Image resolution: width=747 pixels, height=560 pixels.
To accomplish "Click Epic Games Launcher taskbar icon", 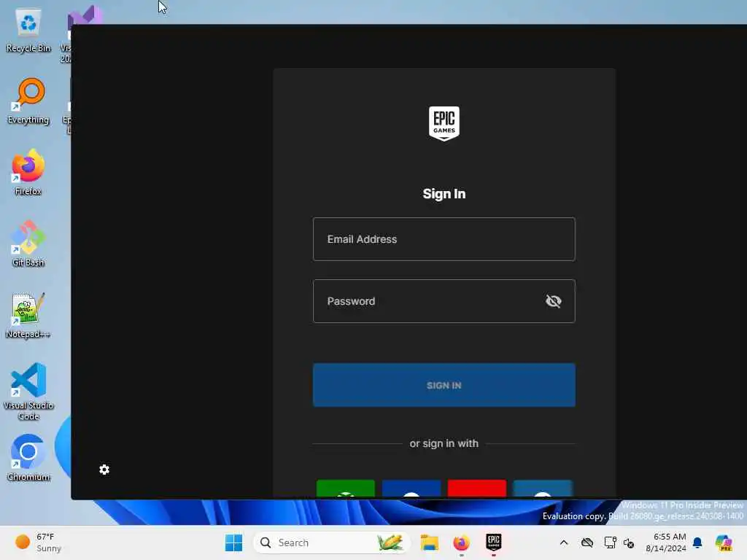I will [494, 542].
